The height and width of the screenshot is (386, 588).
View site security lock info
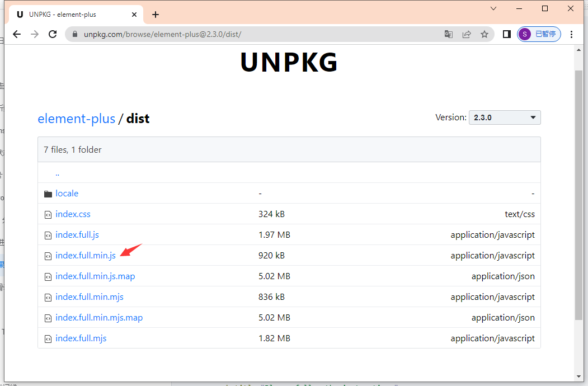(75, 34)
